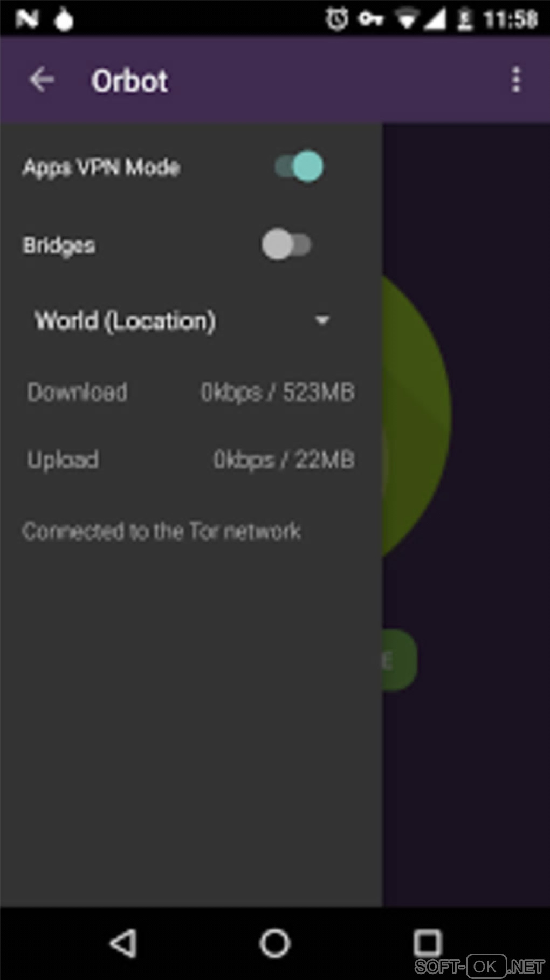Image resolution: width=550 pixels, height=980 pixels.
Task: Tap the back arrow in Orbot header
Action: click(42, 80)
